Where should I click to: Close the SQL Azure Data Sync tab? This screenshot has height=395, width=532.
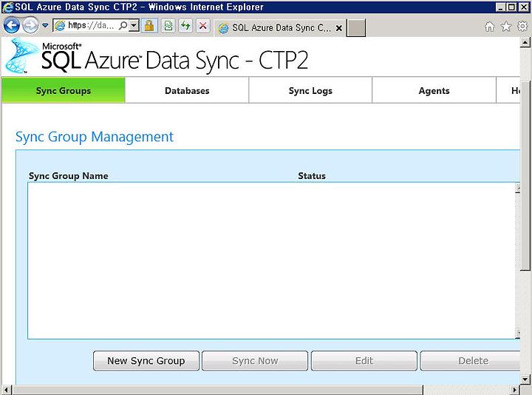(338, 28)
